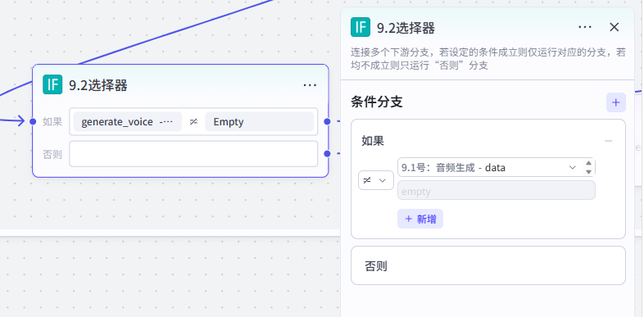
Task: Click the 如果 label in the condition card
Action: coord(373,141)
